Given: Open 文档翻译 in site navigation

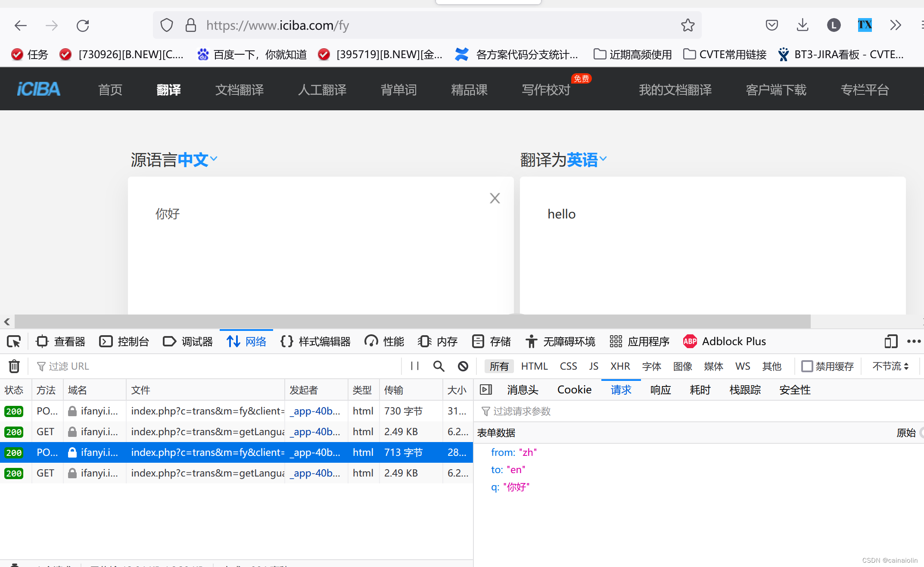Looking at the screenshot, I should [240, 90].
